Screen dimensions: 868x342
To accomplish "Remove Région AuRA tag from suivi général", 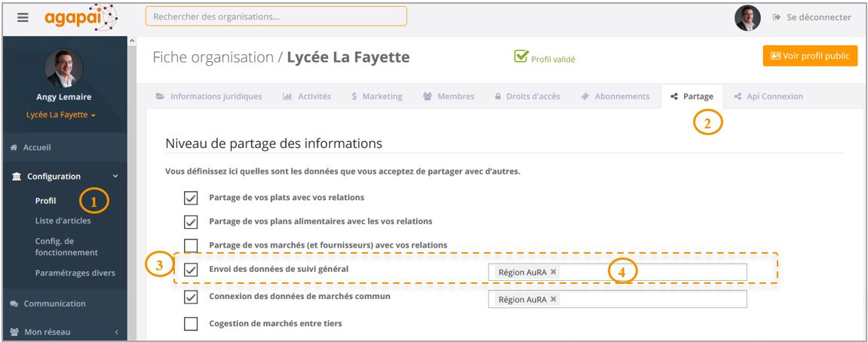I will [553, 272].
